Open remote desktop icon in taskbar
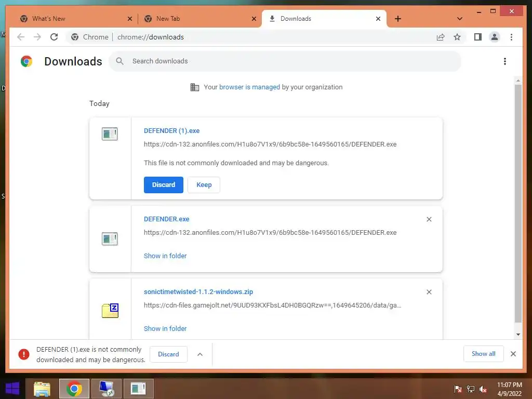Viewport: 532px width, 399px height. (x=106, y=389)
